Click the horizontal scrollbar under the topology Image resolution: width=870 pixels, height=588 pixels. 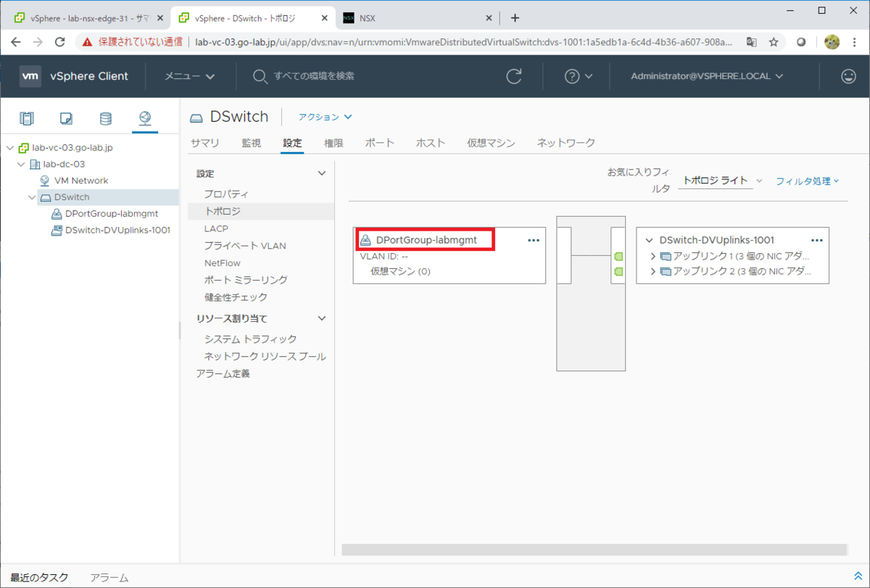tap(594, 550)
